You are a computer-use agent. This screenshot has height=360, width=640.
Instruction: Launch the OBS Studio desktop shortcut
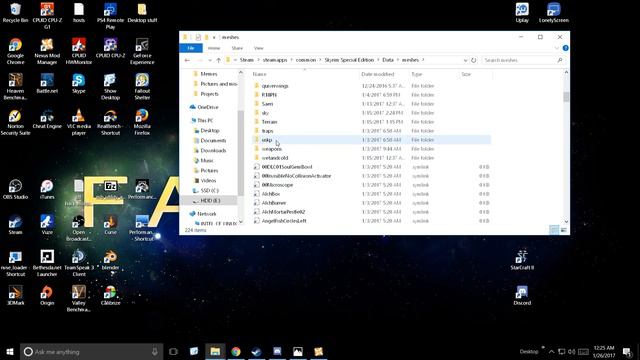(16, 190)
